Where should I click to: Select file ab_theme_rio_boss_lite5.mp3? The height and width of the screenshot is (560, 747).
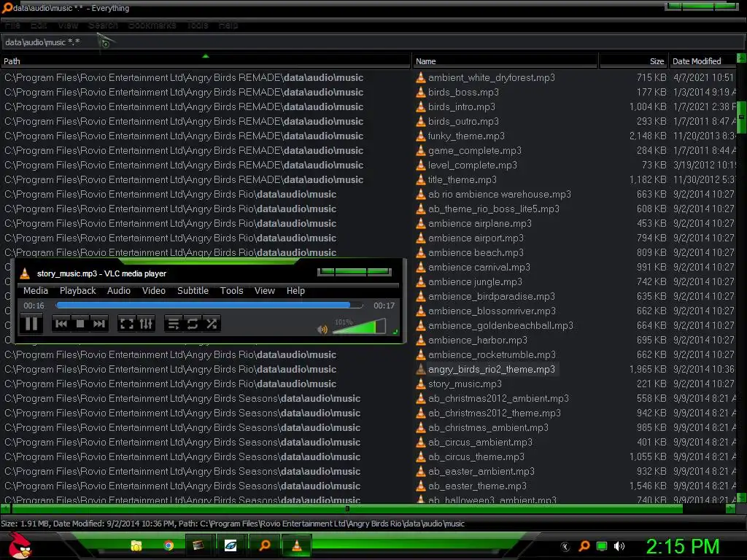click(494, 209)
